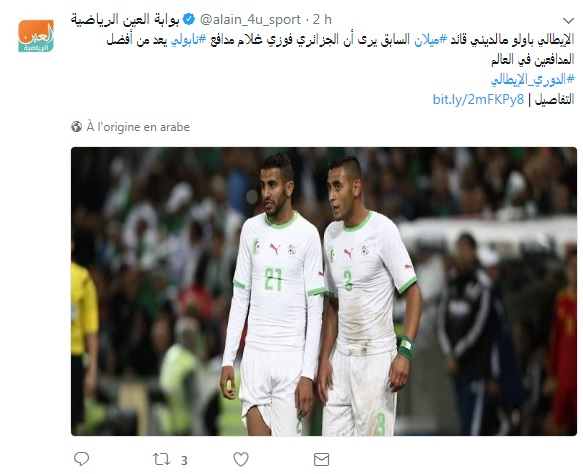Click the tweet text body
The image size is (583, 474).
tap(340, 49)
